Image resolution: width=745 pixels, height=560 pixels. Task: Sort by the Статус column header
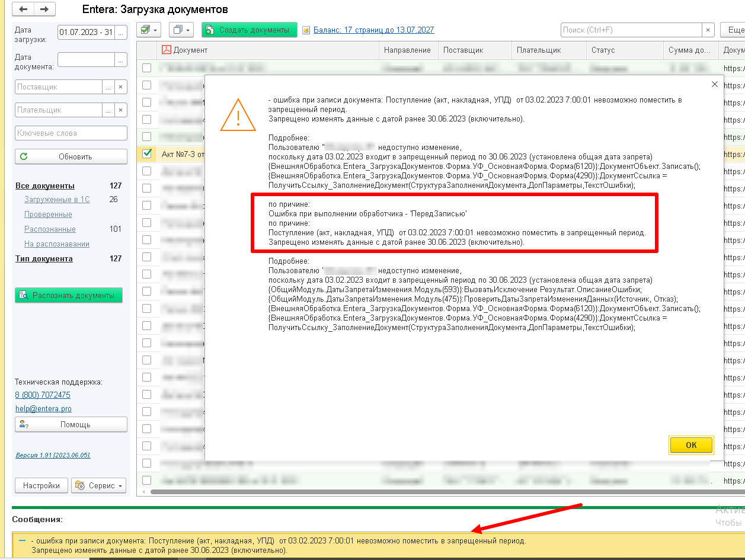pyautogui.click(x=625, y=50)
